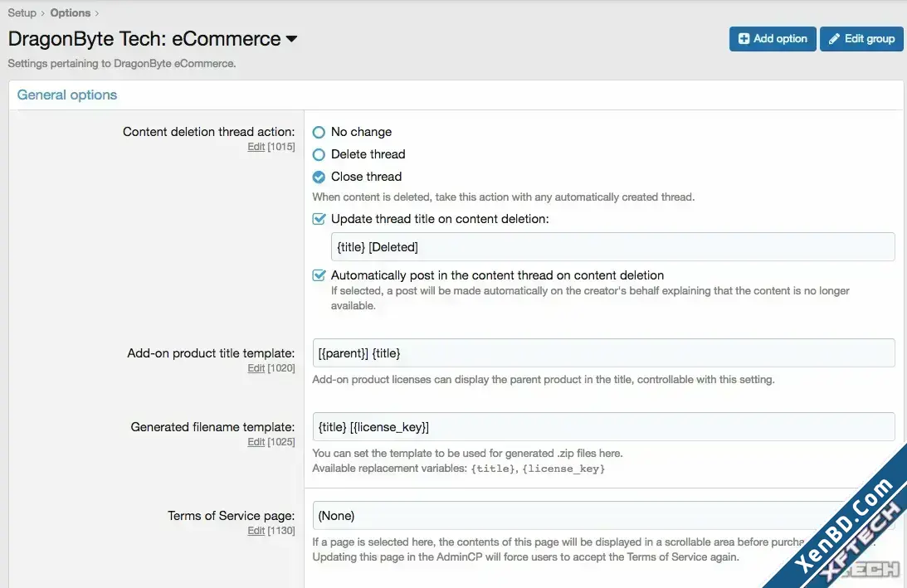Click the {title} [Deleted] text field

612,247
